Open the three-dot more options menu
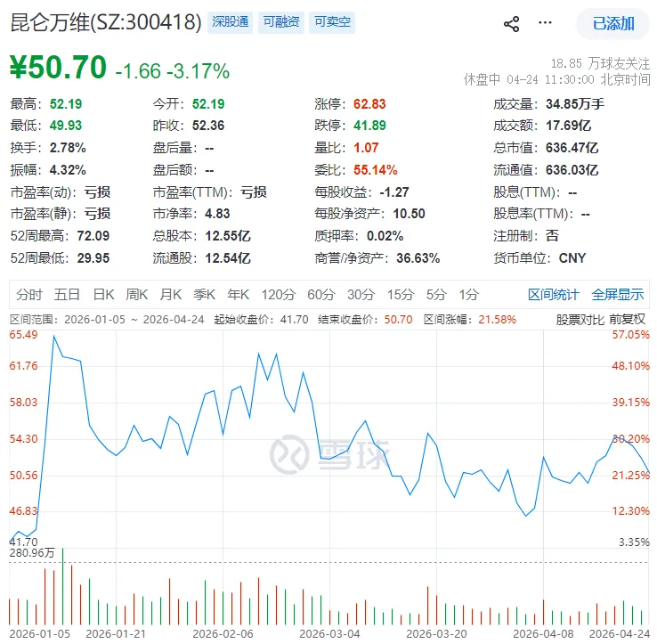The height and width of the screenshot is (644, 657). [x=545, y=22]
